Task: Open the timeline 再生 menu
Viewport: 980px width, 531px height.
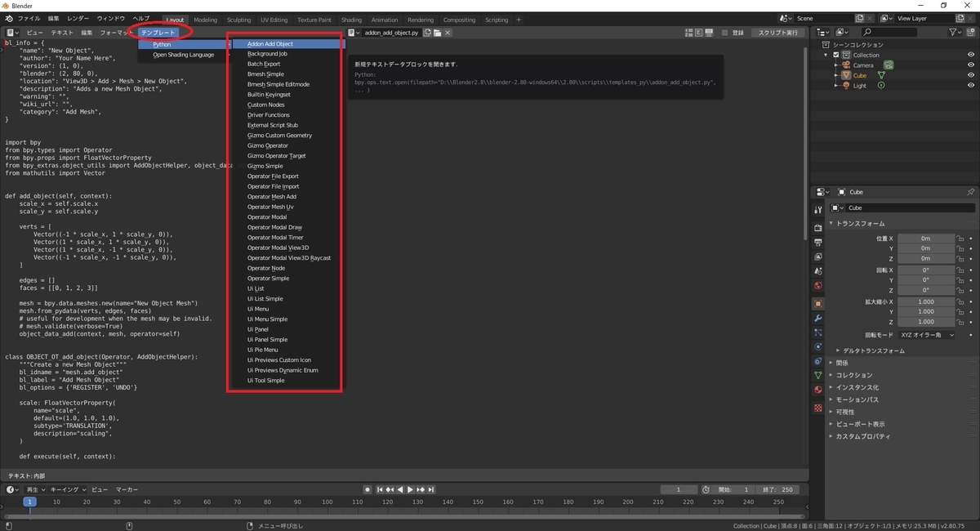Action: 36,489
